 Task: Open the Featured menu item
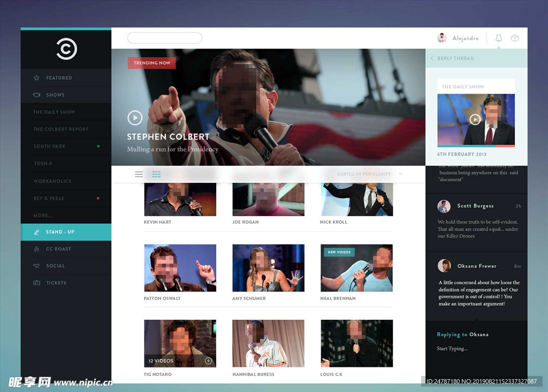(66, 78)
